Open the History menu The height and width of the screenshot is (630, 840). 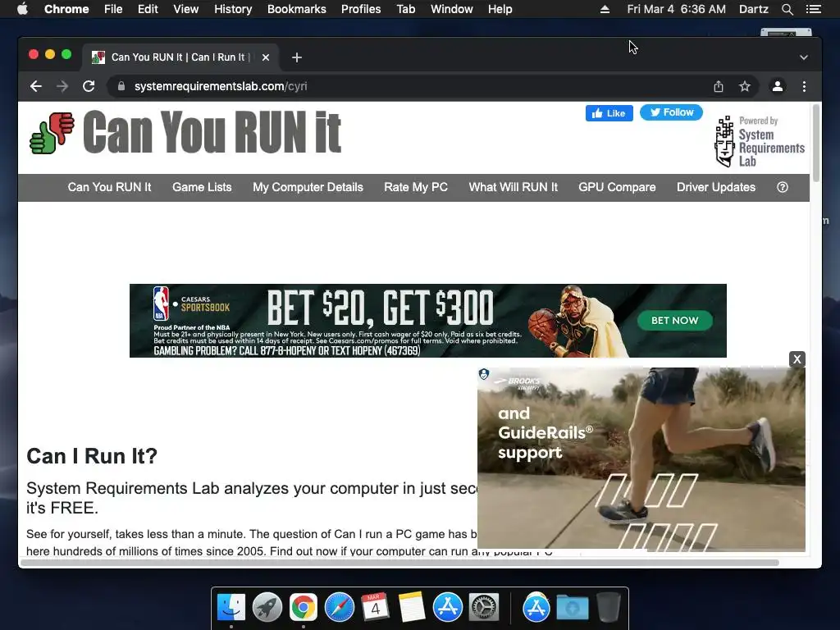[x=233, y=9]
